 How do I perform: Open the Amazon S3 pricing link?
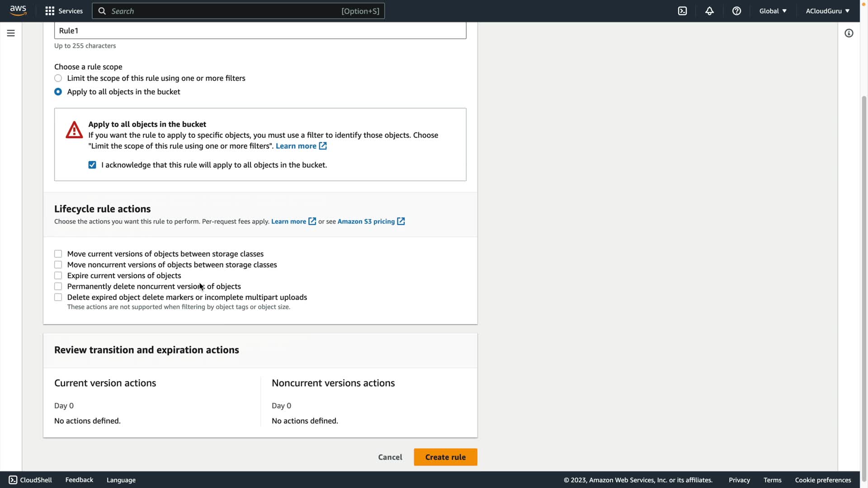366,221
